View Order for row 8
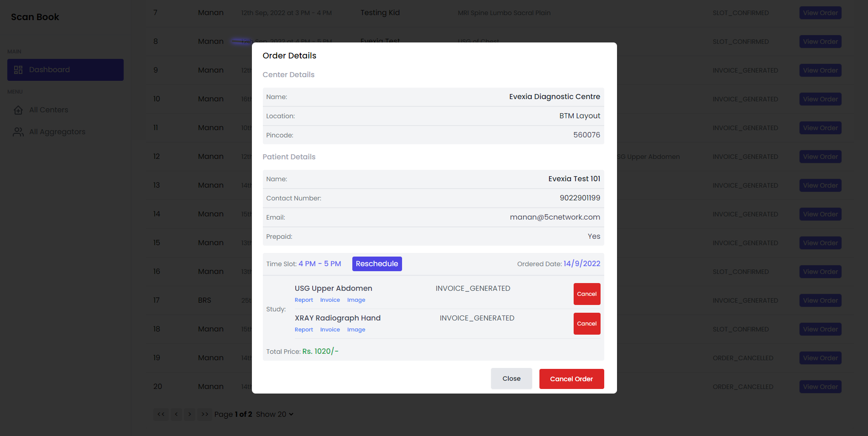The width and height of the screenshot is (868, 436). tap(821, 42)
